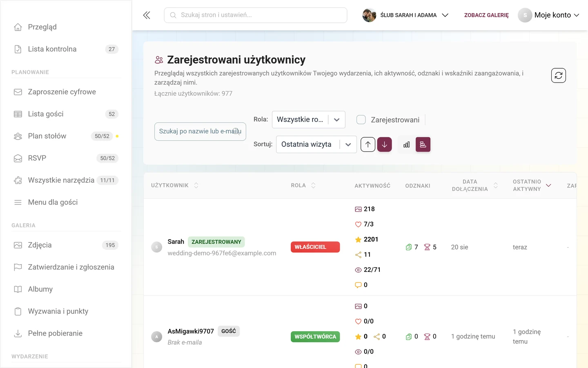Select descending sort arrow button
The height and width of the screenshot is (368, 588).
coord(384,144)
